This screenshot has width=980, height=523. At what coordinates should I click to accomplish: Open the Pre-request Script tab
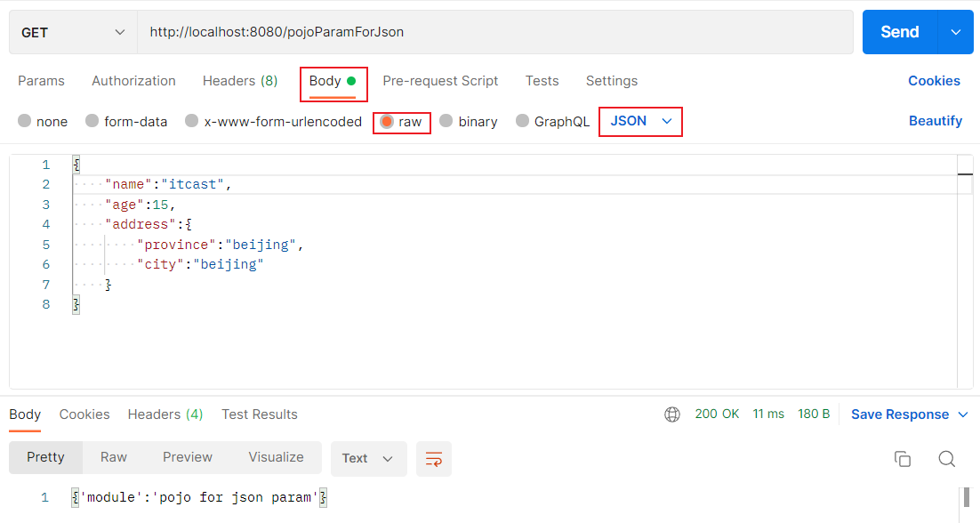(440, 81)
